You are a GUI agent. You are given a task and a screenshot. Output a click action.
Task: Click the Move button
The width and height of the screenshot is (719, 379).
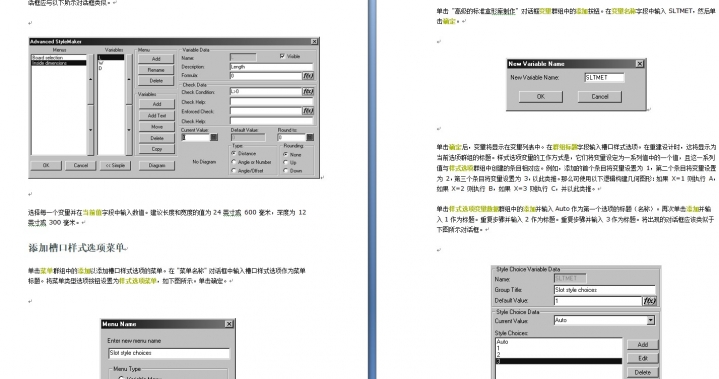pyautogui.click(x=157, y=126)
